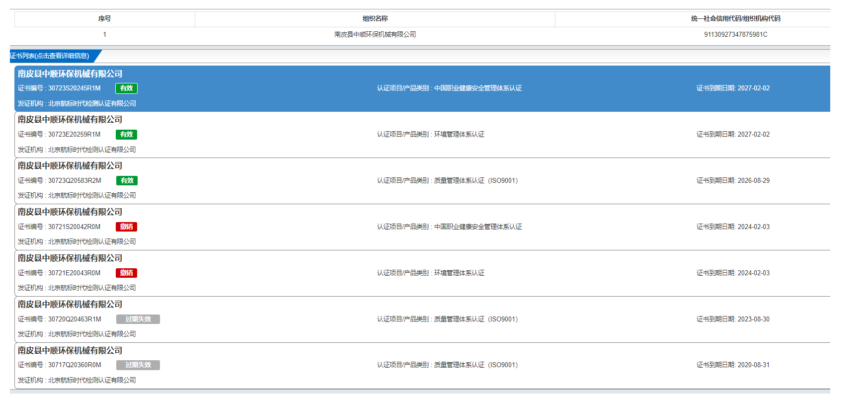868x394 pixels.
Task: Open company title of certificate 30720Q20463R1M
Action: [x=70, y=304]
